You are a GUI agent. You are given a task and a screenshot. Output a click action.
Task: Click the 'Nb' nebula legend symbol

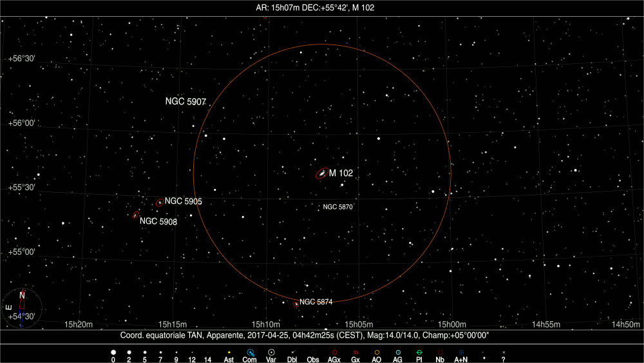tap(440, 353)
